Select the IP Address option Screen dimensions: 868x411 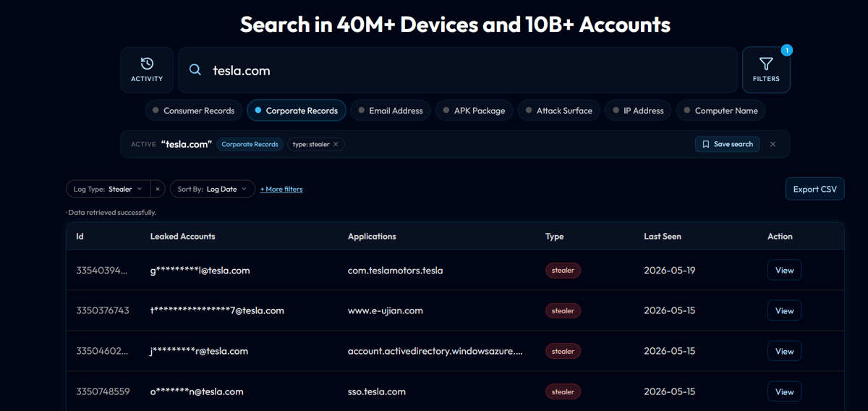[x=638, y=111]
